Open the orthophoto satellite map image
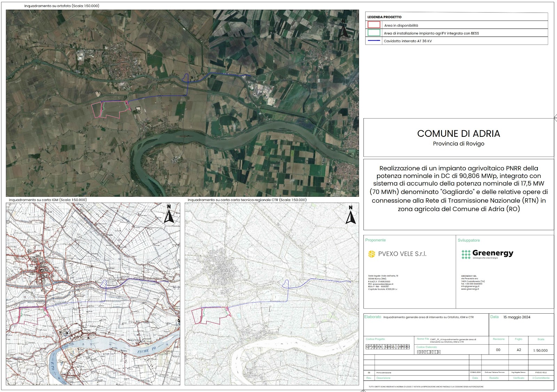Screen dimensions: 557x392 pyautogui.click(x=182, y=103)
